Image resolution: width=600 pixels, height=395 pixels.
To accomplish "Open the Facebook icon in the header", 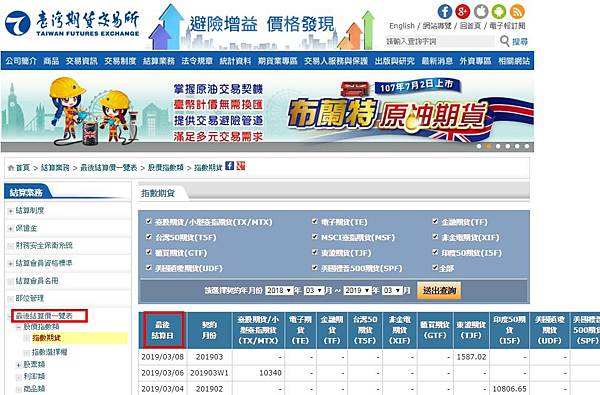I will pyautogui.click(x=445, y=11).
